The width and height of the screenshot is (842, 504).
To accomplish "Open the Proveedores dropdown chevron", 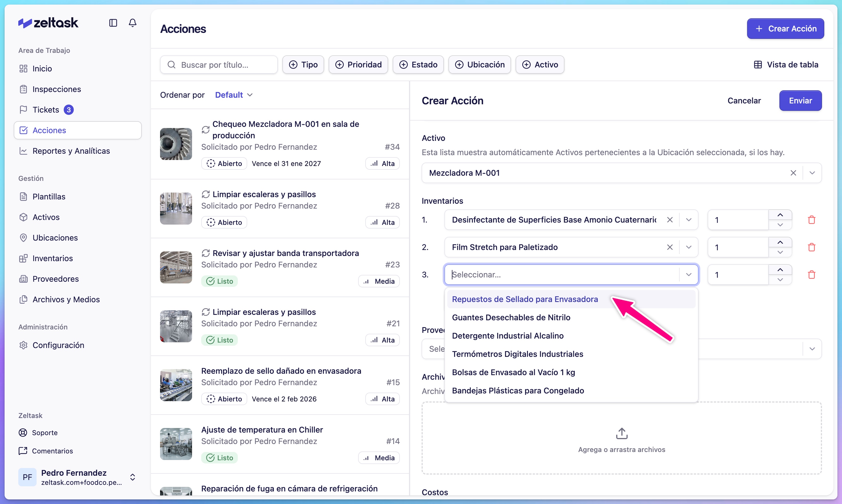I will tap(812, 349).
